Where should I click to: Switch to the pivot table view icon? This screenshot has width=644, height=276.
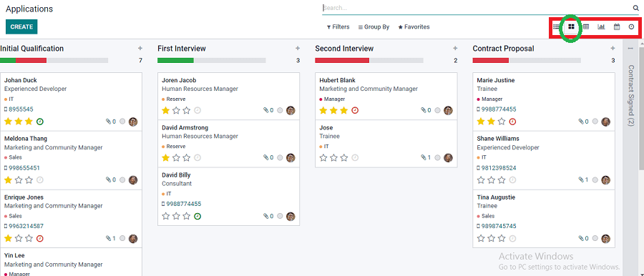(586, 26)
